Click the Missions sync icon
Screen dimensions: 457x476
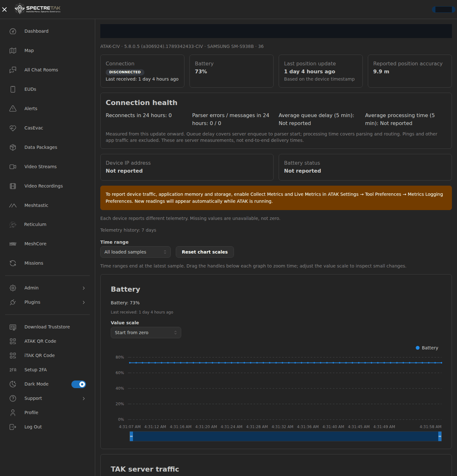click(x=13, y=263)
